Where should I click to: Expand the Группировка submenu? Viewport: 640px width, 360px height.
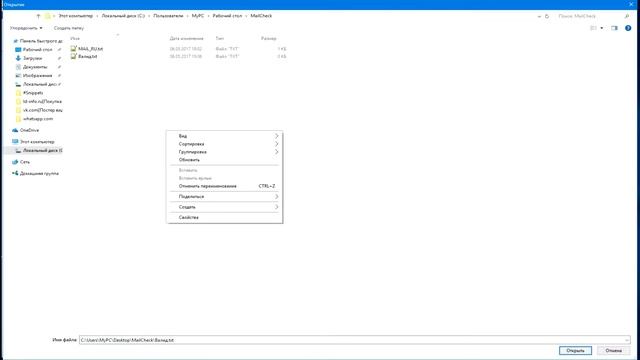(224, 152)
